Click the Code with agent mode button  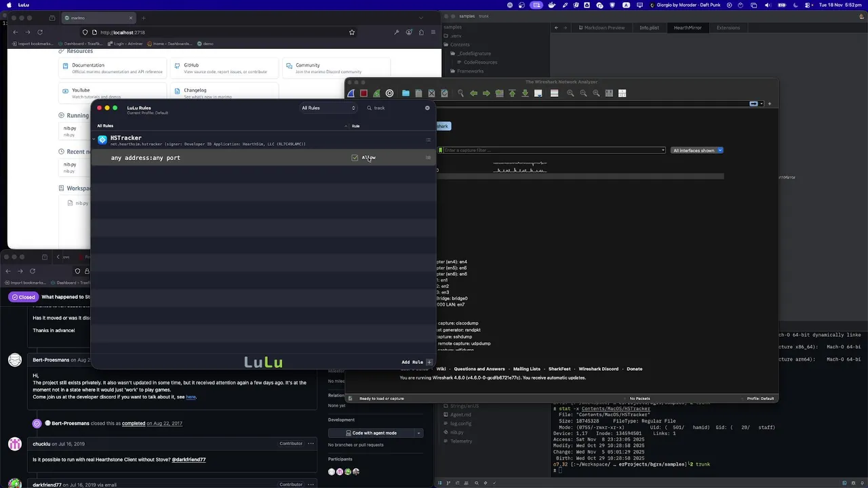(x=371, y=433)
